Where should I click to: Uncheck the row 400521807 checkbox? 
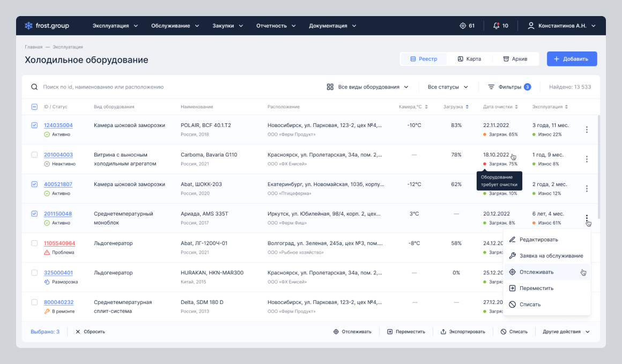(x=34, y=184)
